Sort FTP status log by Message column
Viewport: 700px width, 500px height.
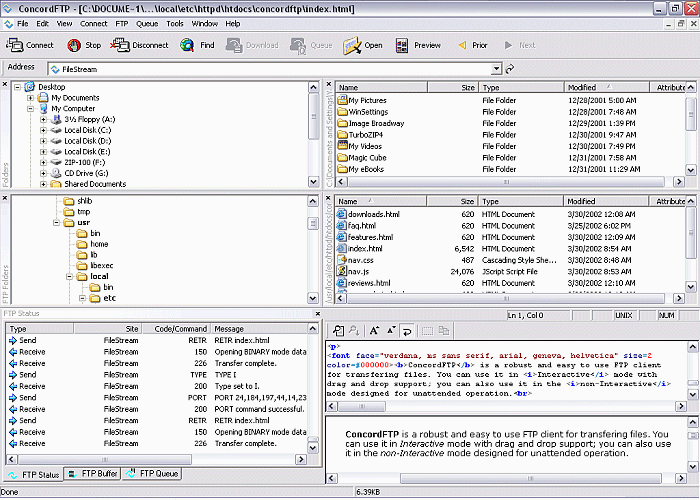(259, 329)
